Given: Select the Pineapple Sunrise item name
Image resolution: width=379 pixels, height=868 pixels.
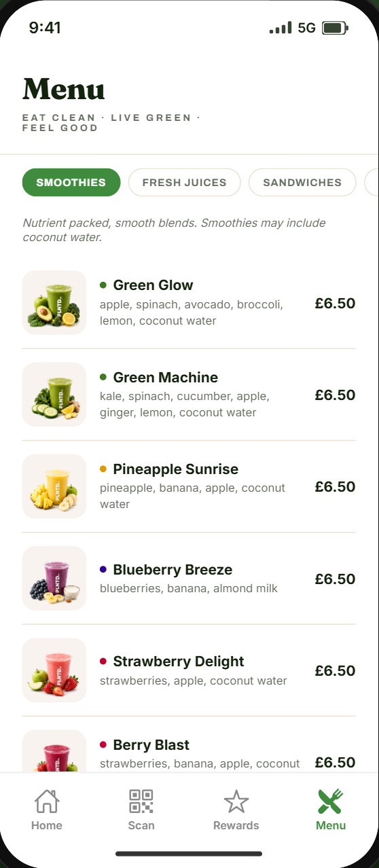Looking at the screenshot, I should point(176,469).
